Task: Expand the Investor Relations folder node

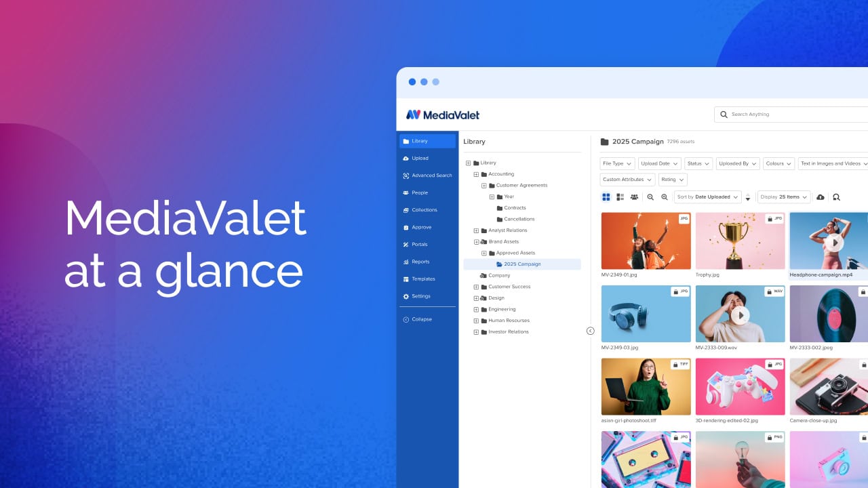Action: 476,332
